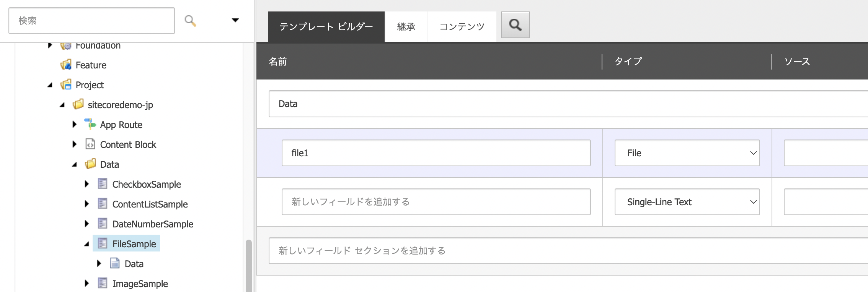Select ContentListSample template
The height and width of the screenshot is (292, 868).
pos(150,204)
